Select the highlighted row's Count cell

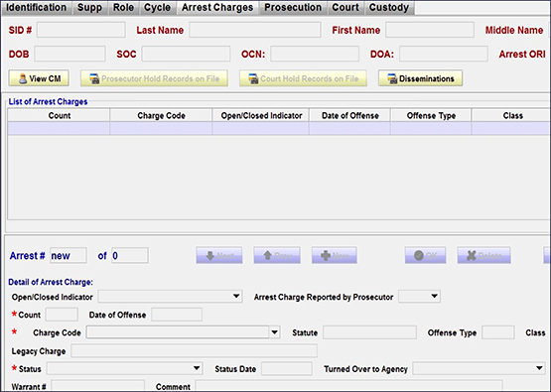59,128
